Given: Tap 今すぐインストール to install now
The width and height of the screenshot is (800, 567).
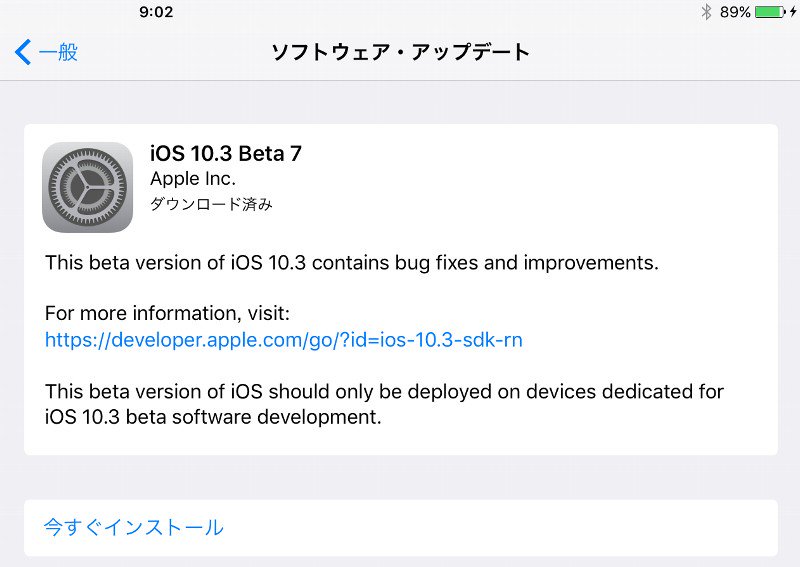Looking at the screenshot, I should pos(134,527).
